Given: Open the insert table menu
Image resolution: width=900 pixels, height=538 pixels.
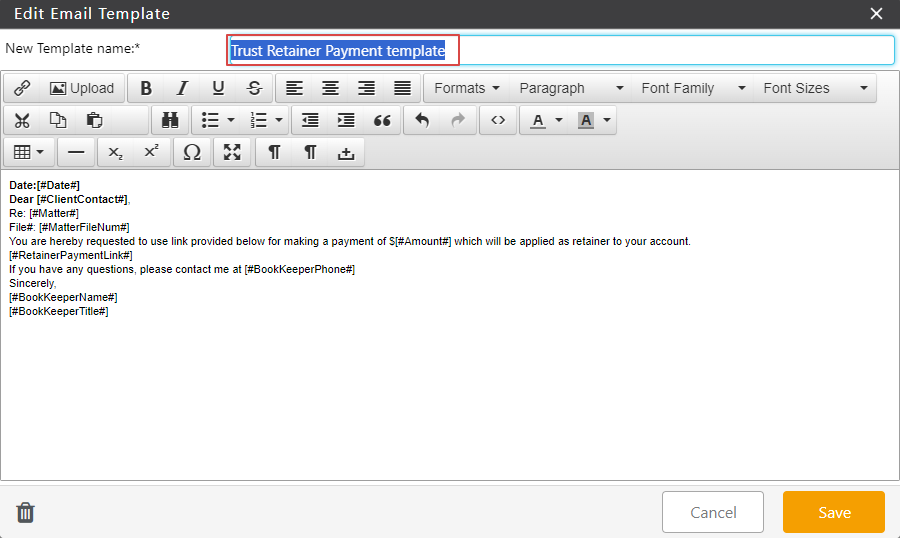Looking at the screenshot, I should (29, 152).
